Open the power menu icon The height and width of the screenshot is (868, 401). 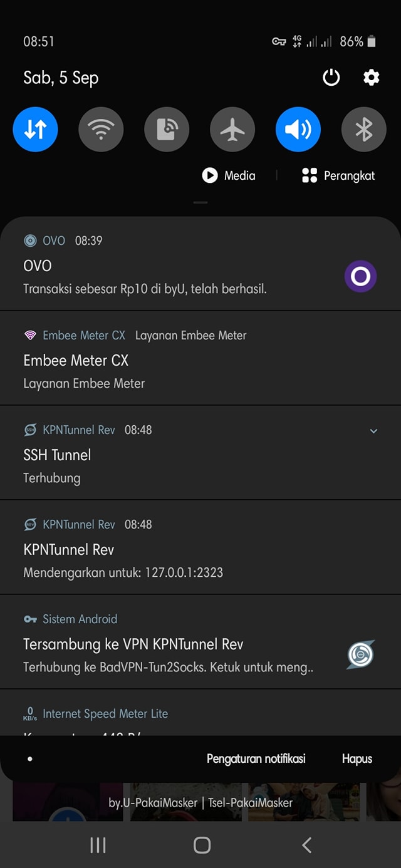pos(331,78)
